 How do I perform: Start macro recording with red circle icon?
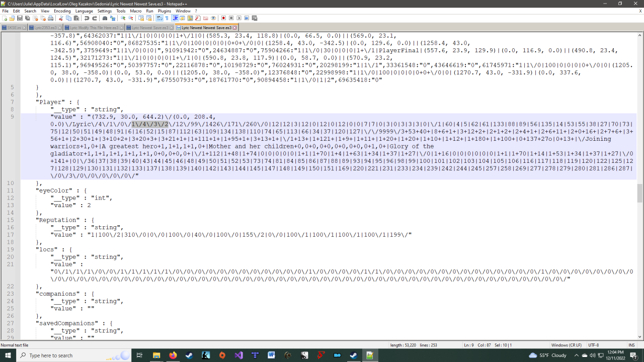223,18
